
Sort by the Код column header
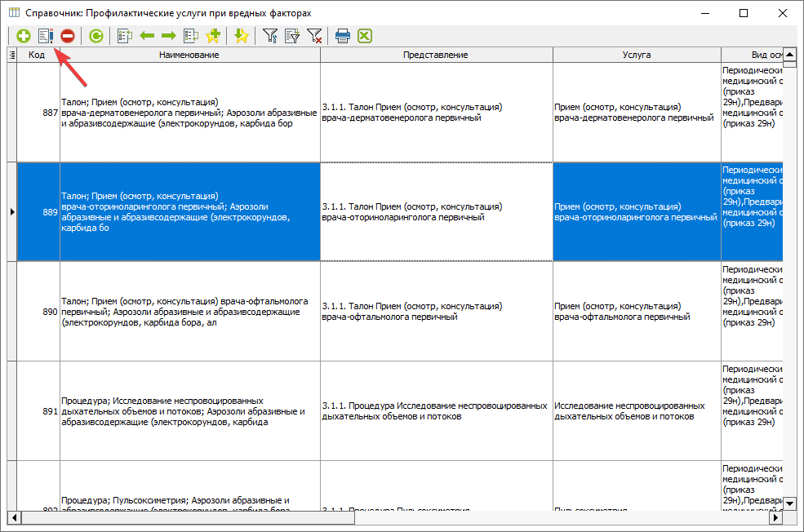38,55
